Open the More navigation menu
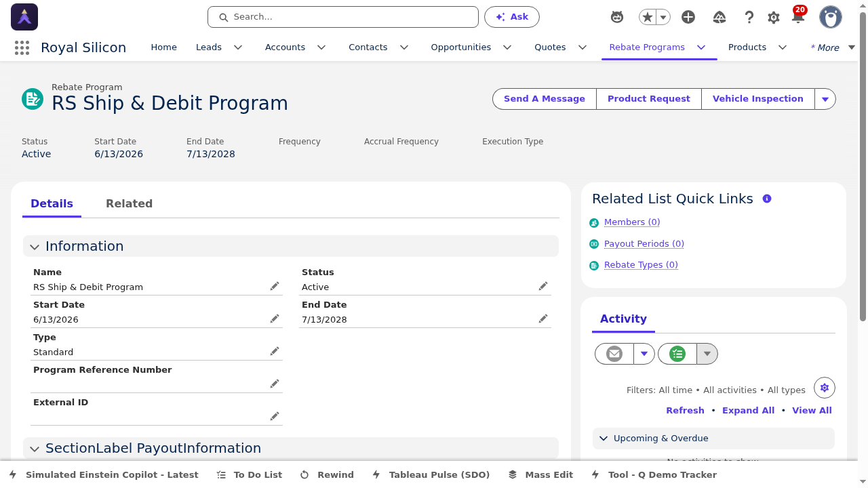Image resolution: width=868 pixels, height=488 pixels. click(x=833, y=47)
